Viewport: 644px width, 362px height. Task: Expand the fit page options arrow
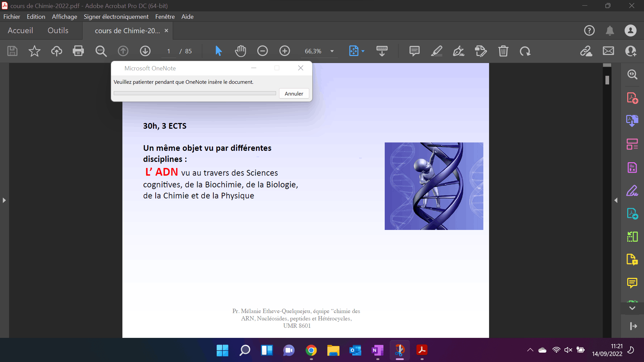point(363,51)
